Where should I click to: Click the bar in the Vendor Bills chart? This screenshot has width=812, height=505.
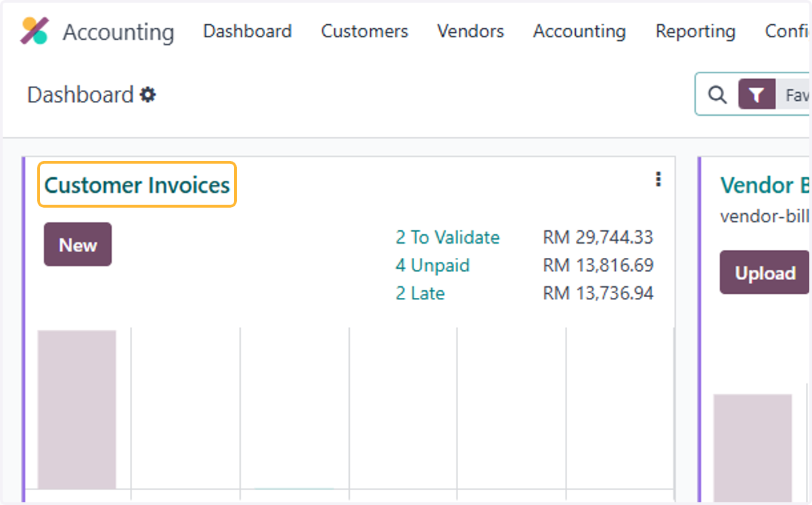pos(752,447)
